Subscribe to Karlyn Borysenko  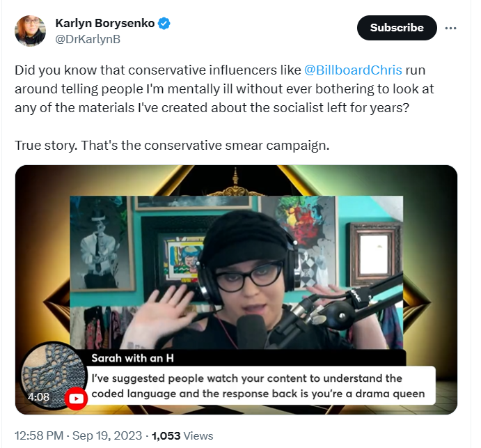pos(397,28)
